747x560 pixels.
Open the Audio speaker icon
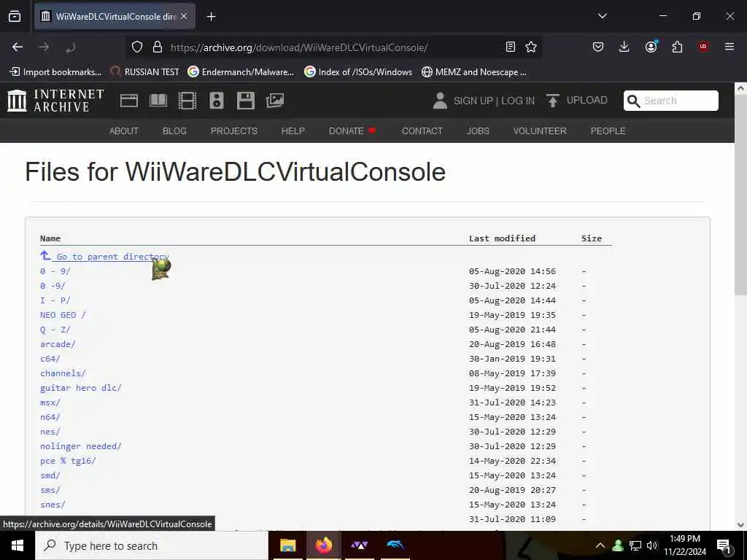coord(216,101)
